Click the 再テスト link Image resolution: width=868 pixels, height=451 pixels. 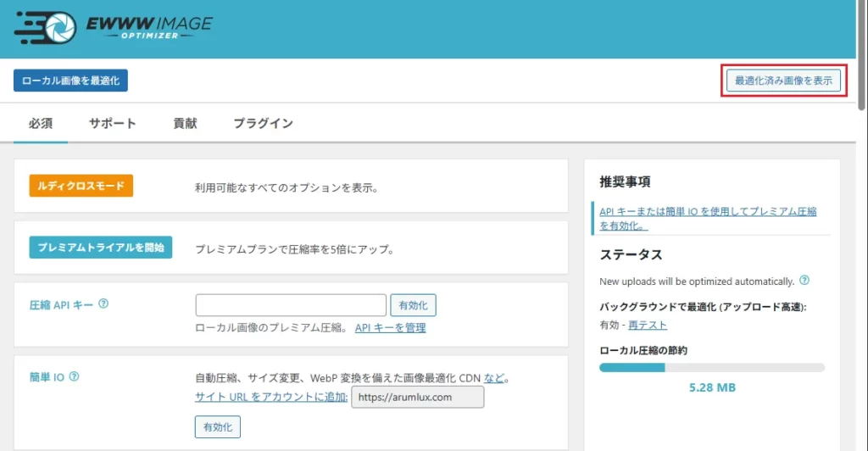pyautogui.click(x=648, y=325)
